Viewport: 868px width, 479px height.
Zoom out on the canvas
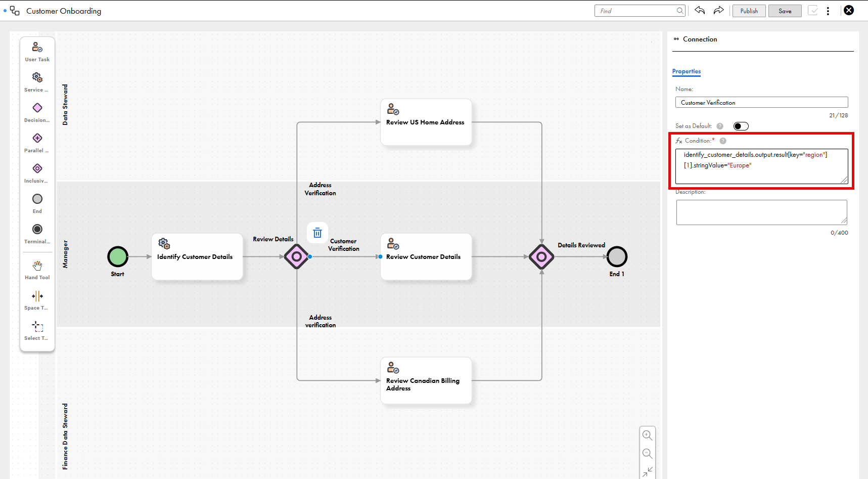[647, 454]
